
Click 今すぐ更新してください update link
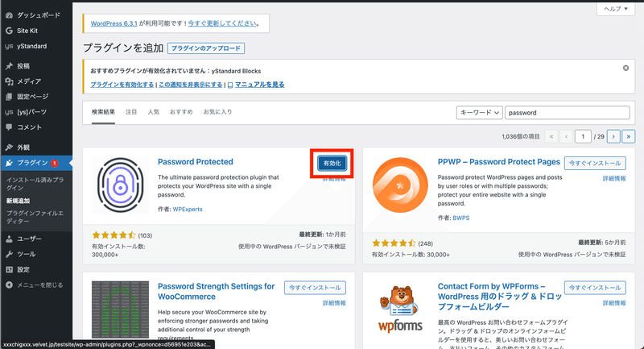[222, 23]
